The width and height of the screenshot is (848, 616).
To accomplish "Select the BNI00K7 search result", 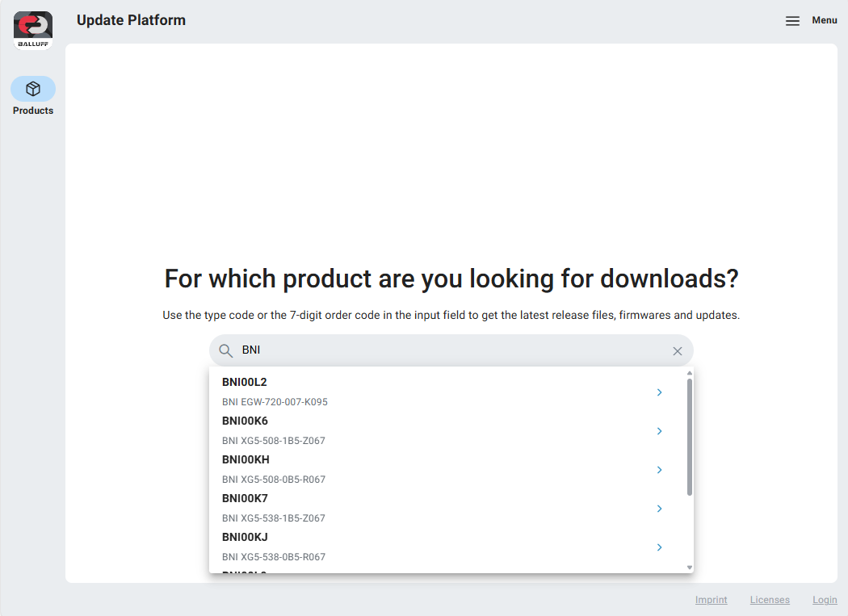I will pos(245,499).
